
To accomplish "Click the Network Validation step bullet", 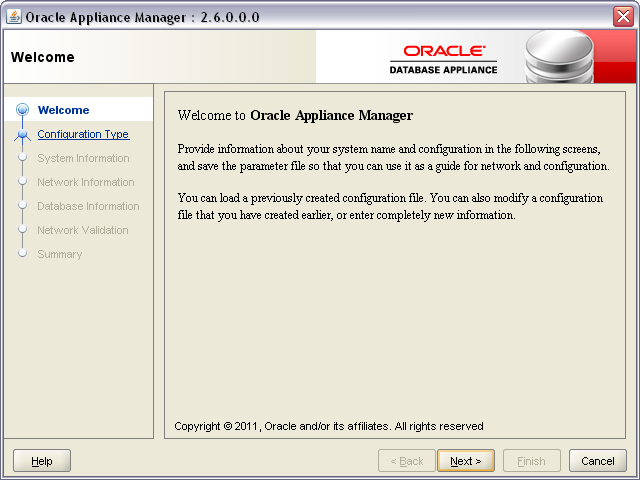I will [x=22, y=229].
